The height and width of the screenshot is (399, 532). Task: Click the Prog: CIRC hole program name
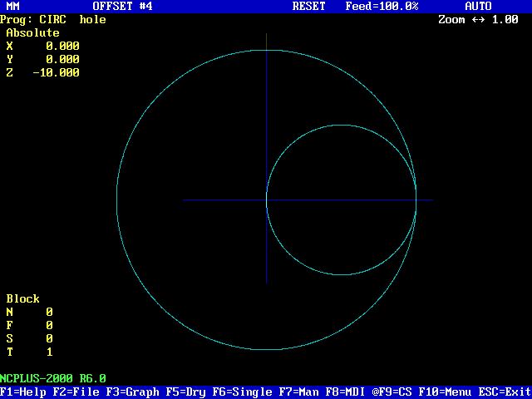[53, 20]
